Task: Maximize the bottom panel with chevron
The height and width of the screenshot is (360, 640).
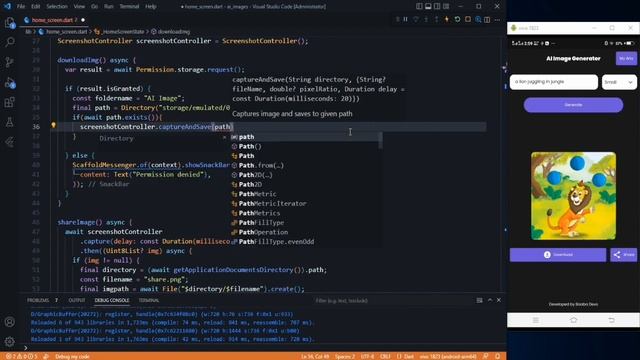Action: coord(490,300)
